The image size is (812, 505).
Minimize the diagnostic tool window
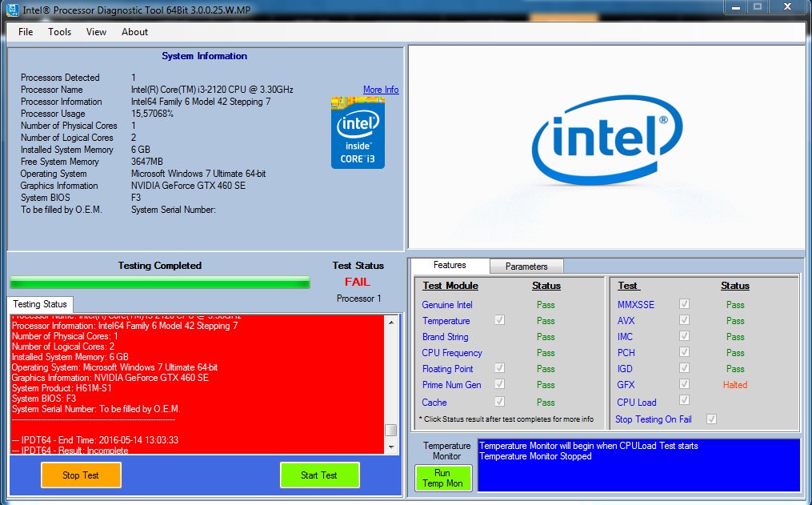(x=735, y=6)
